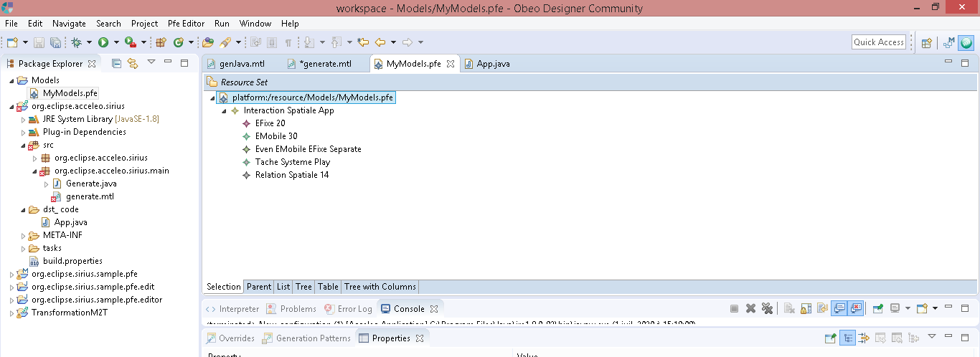Toggle Show Console on Standard Error

coord(856,308)
